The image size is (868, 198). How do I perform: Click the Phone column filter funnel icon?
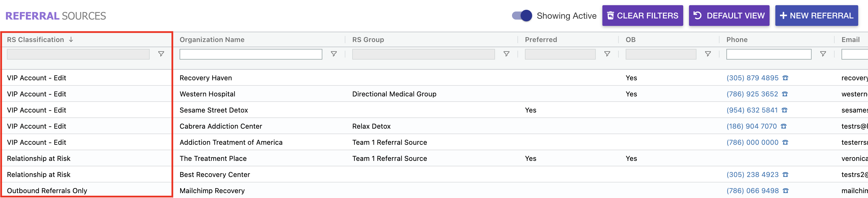pos(823,54)
